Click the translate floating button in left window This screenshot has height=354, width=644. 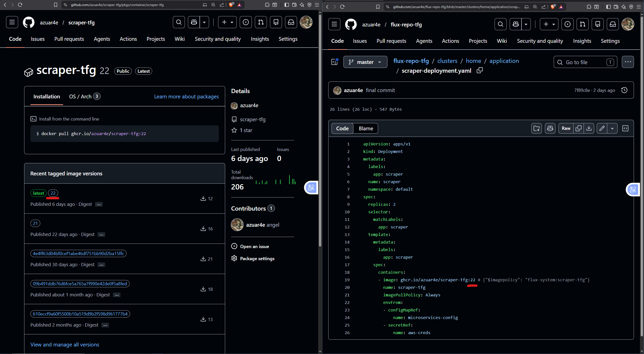point(311,188)
